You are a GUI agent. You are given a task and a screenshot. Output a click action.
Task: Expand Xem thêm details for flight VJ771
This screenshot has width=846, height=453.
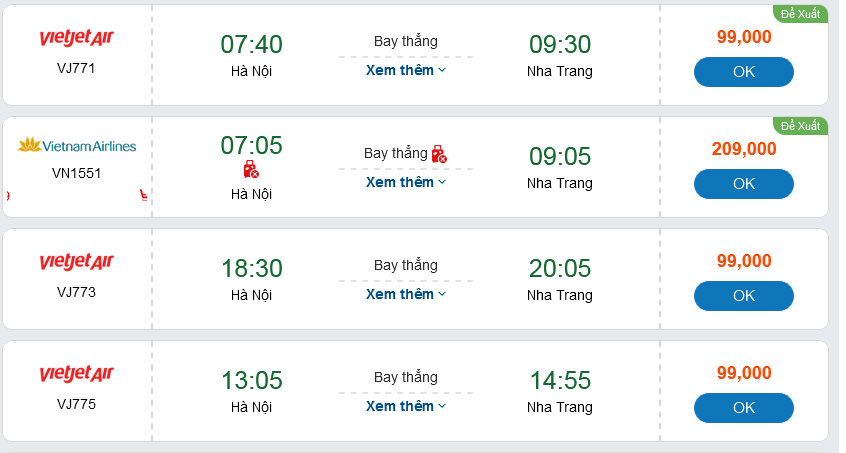tap(405, 70)
